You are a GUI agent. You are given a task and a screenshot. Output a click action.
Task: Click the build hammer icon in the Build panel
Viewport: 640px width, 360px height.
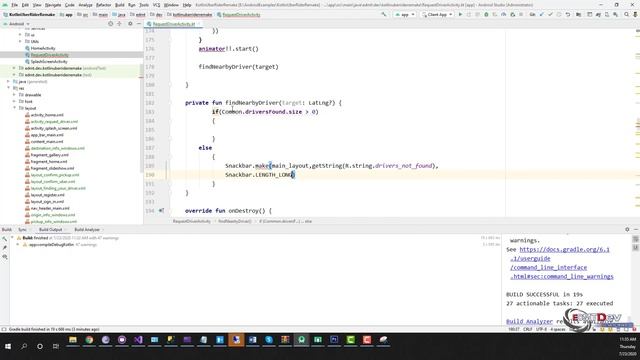point(4,238)
